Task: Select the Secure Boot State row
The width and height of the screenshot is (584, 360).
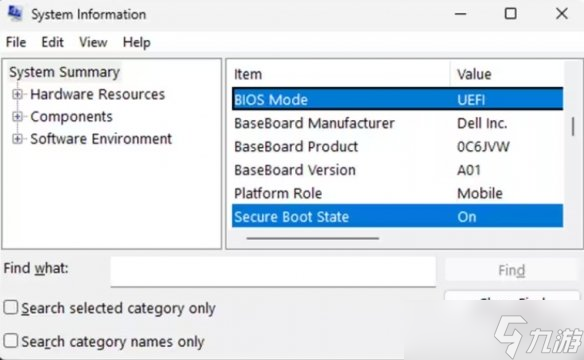Action: tap(397, 216)
